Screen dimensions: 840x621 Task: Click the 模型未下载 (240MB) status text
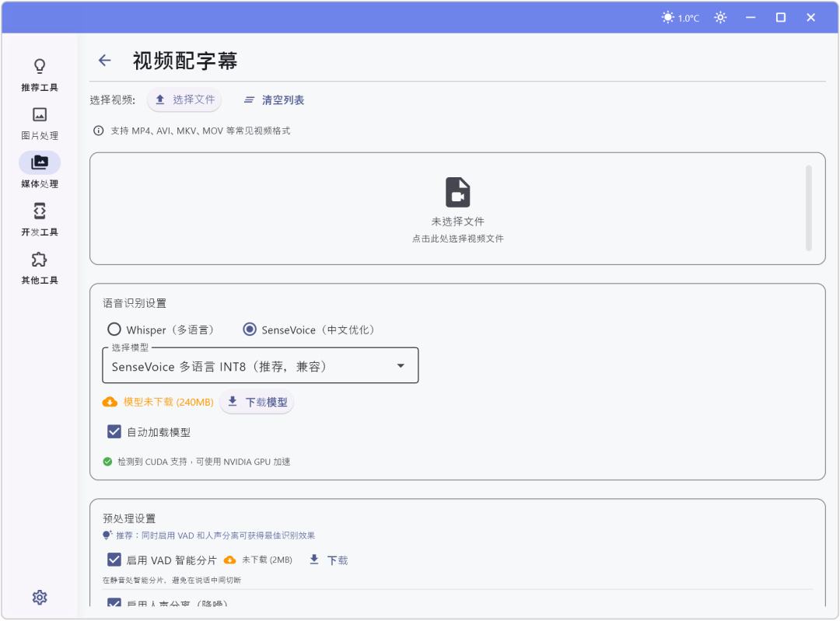(x=168, y=402)
